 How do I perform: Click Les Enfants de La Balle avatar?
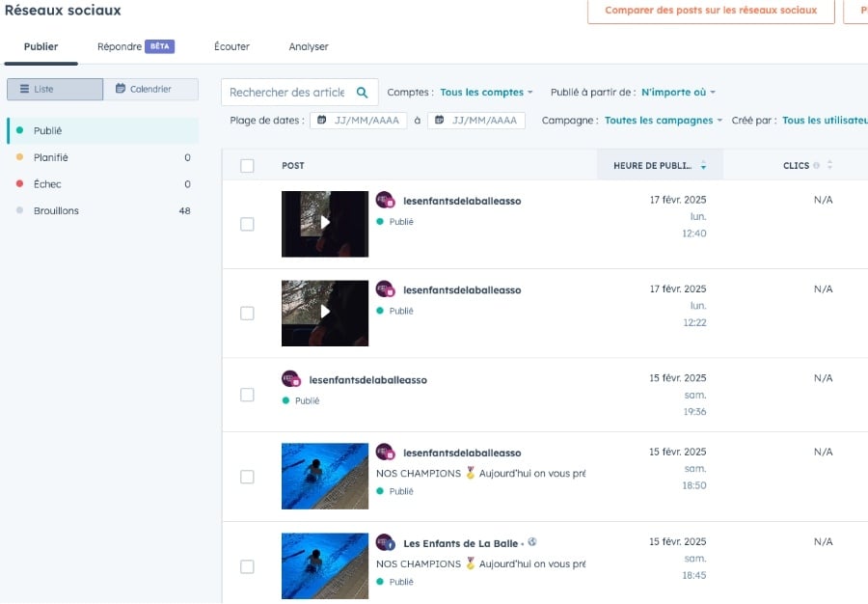[x=385, y=542]
